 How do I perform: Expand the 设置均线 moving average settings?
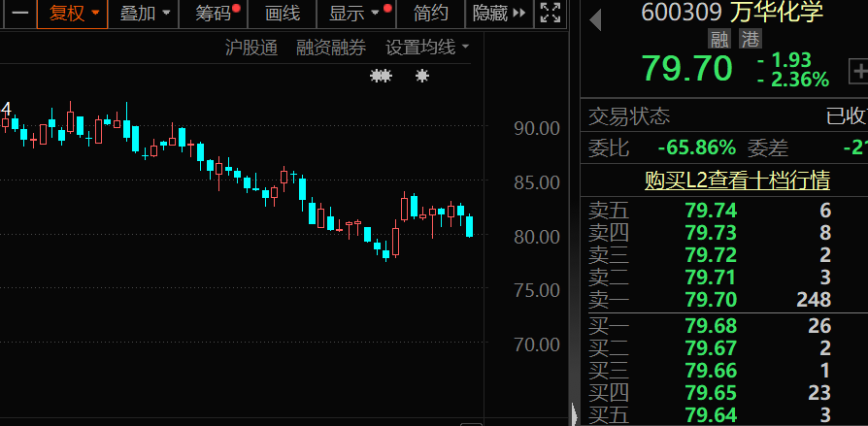coord(426,47)
